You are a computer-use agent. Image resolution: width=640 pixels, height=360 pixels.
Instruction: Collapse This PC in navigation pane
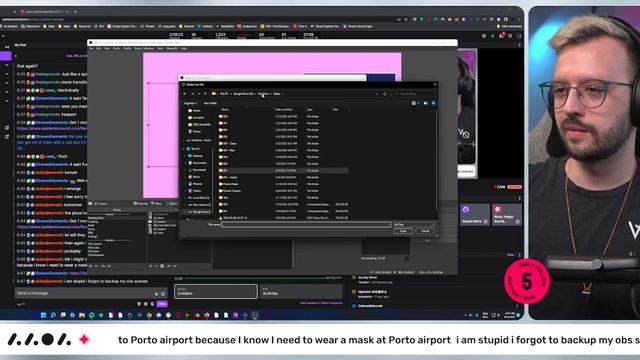tap(184, 149)
